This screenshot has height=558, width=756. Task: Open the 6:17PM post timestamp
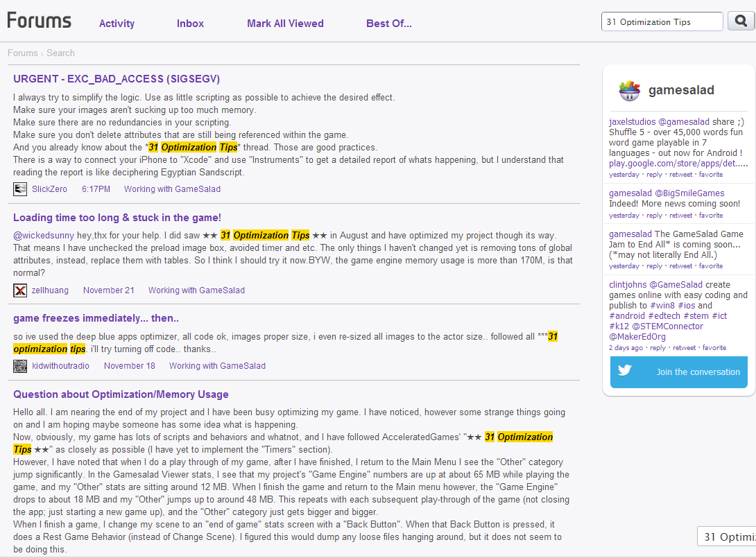[x=96, y=189]
